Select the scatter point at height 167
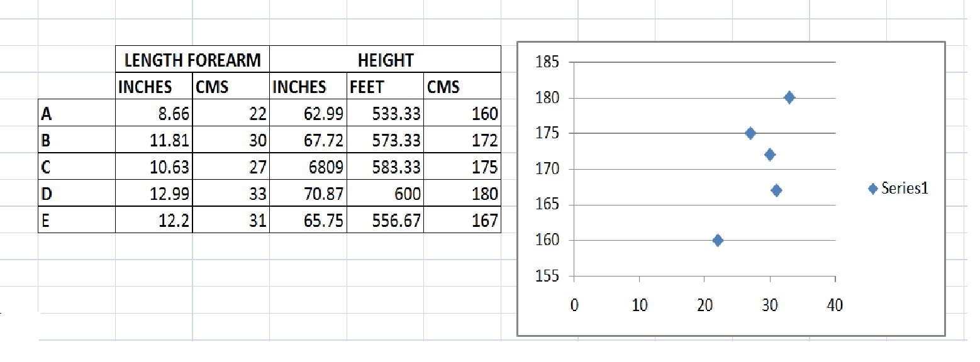 (x=776, y=190)
